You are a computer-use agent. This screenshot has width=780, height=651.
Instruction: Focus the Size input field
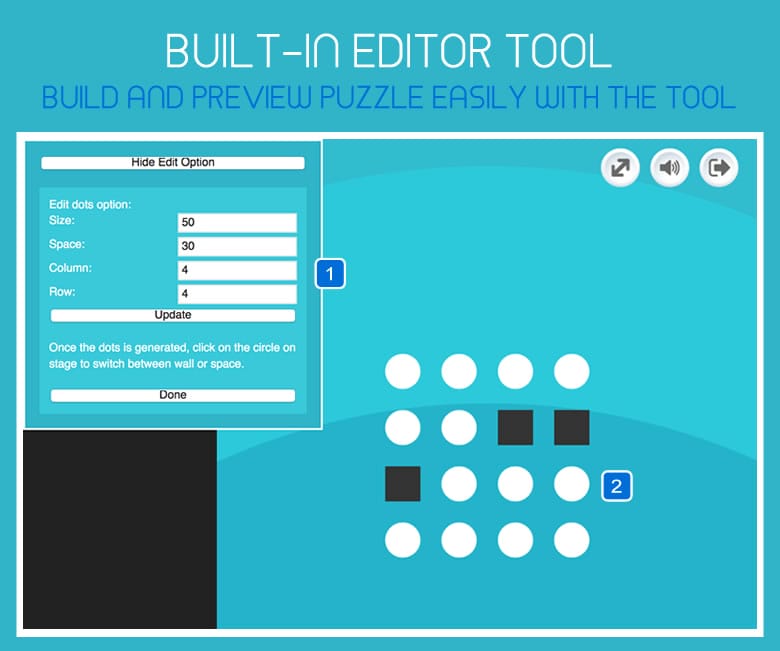click(237, 222)
